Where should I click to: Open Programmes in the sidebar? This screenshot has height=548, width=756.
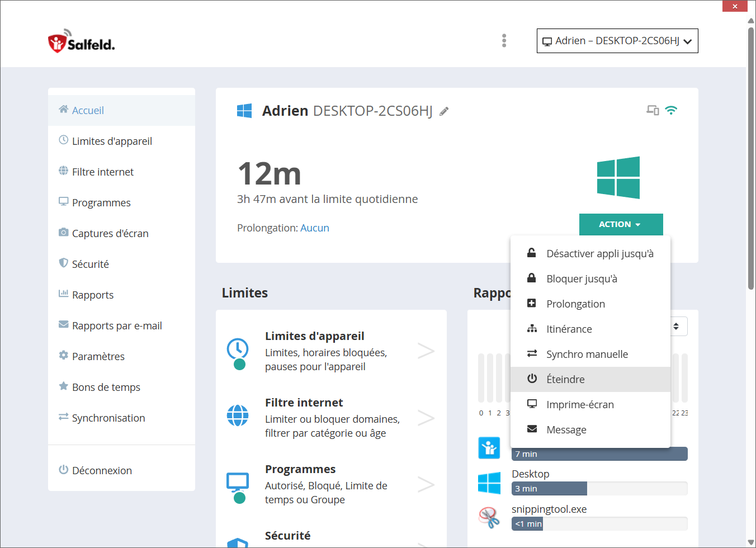[121, 202]
